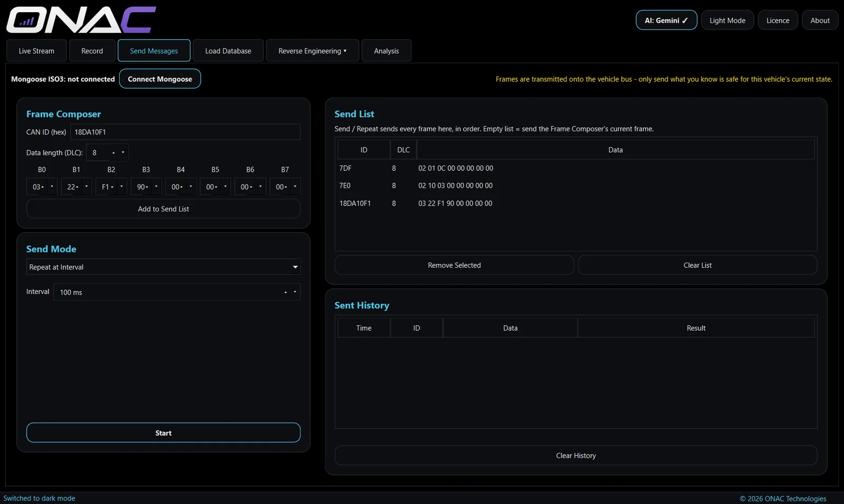Go to the Load Database tab

[x=228, y=51]
